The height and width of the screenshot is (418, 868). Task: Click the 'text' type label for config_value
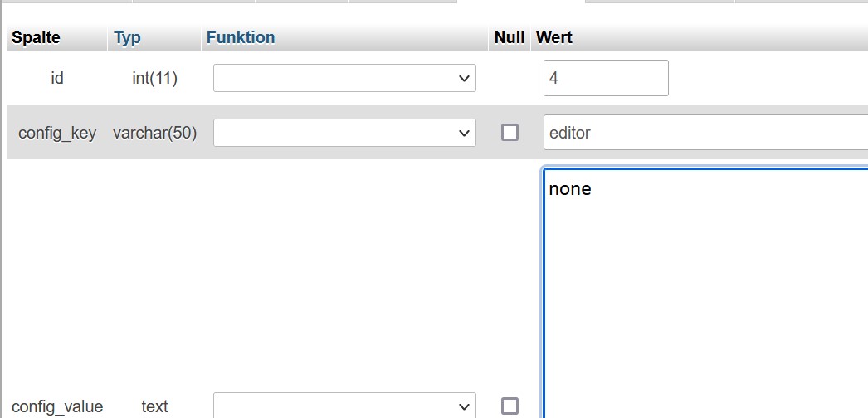[154, 406]
